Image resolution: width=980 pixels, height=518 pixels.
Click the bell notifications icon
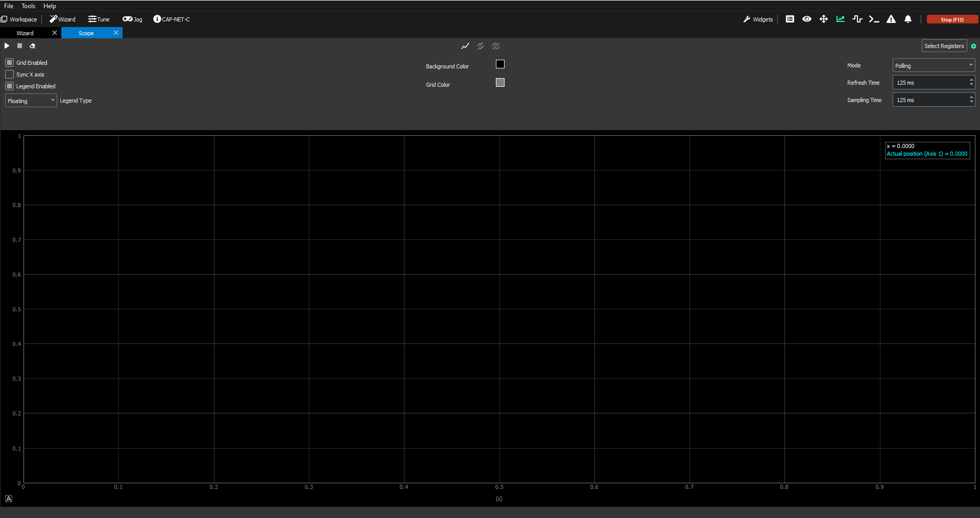[908, 19]
